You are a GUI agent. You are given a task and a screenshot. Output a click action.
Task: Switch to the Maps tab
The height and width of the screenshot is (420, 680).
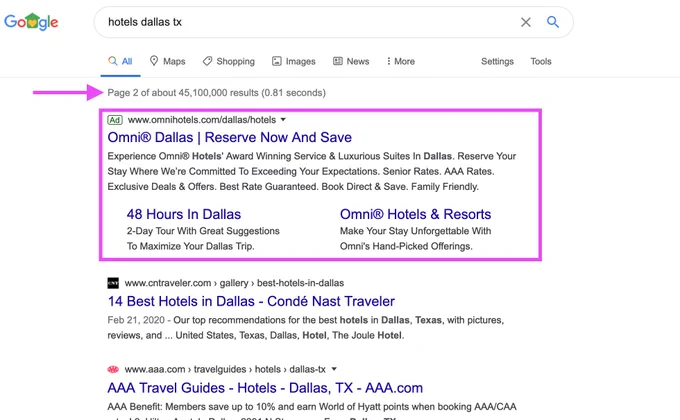coord(167,61)
